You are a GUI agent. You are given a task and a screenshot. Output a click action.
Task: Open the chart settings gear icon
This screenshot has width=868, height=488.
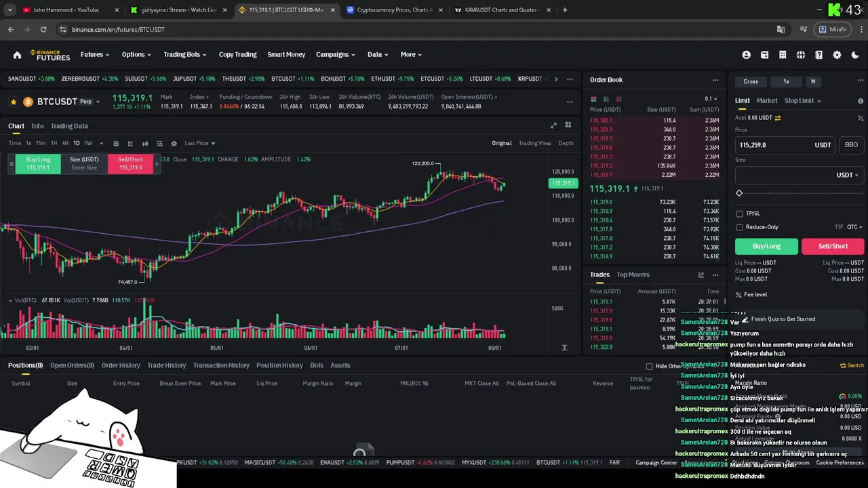pyautogui.click(x=174, y=144)
